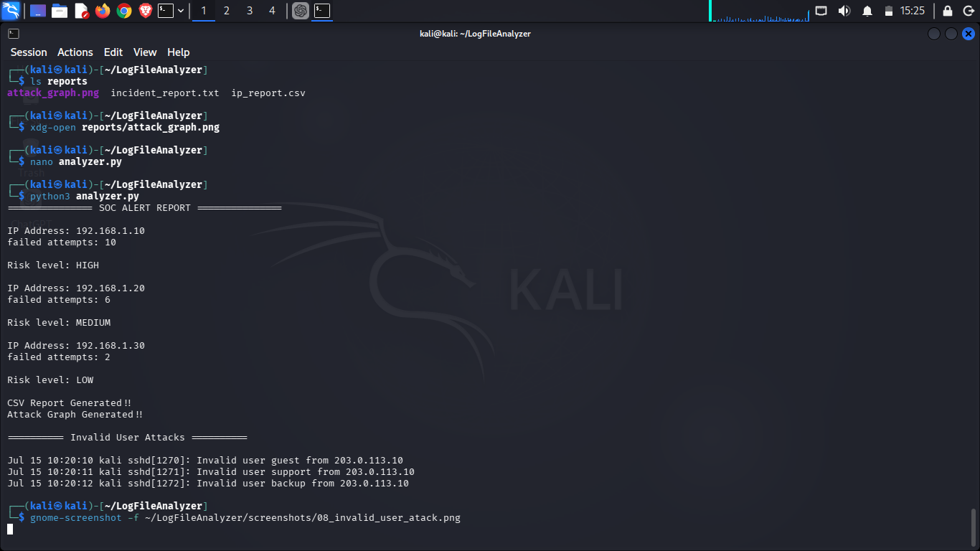The image size is (980, 551).
Task: Minimize the terminal window
Action: point(934,34)
